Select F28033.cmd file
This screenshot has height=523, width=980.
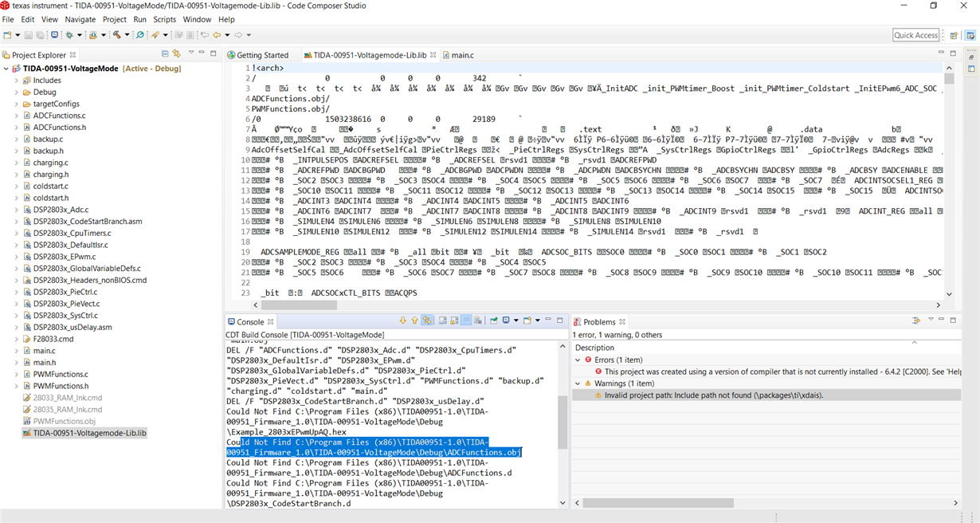[53, 339]
